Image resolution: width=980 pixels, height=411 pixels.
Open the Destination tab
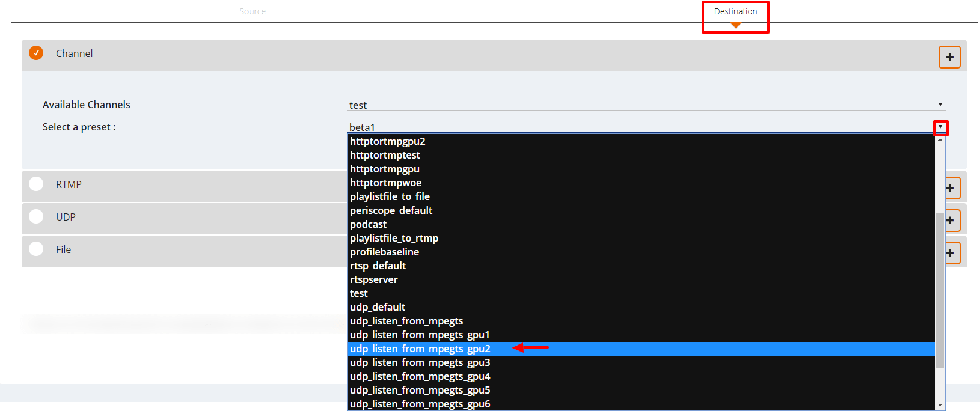tap(735, 11)
